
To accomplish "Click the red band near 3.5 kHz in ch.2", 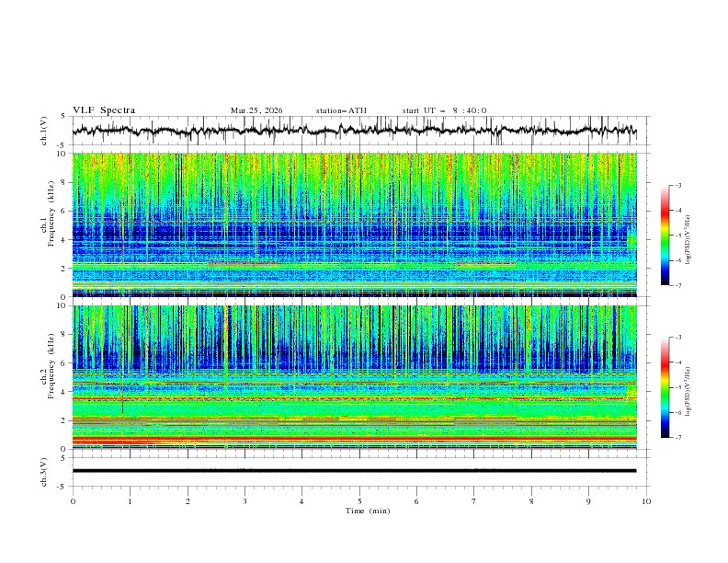I will [355, 398].
